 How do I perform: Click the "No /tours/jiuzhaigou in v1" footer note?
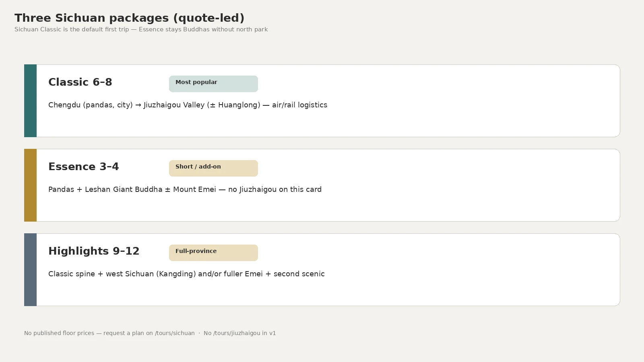(x=240, y=333)
